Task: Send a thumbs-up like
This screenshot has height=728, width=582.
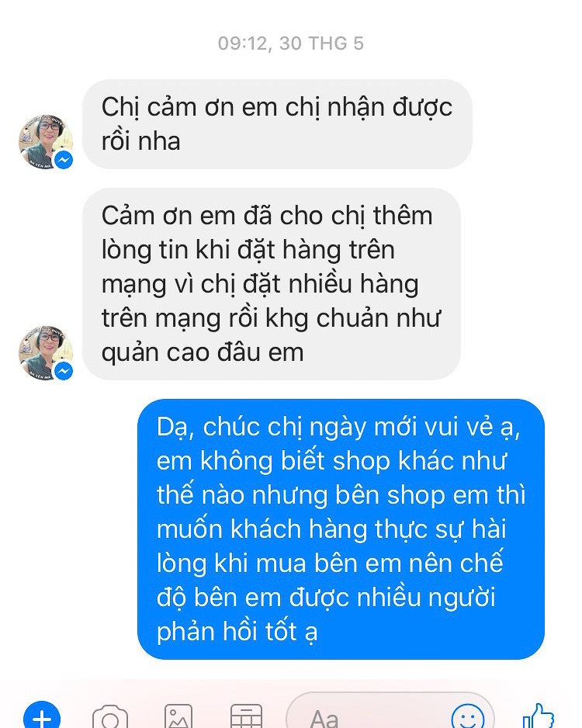Action: [539, 717]
